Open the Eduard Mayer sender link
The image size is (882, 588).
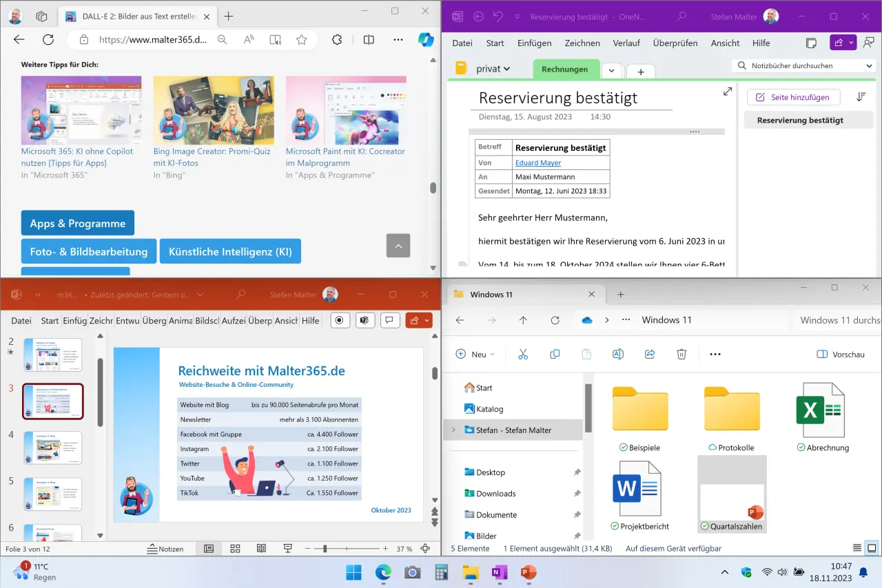(538, 162)
